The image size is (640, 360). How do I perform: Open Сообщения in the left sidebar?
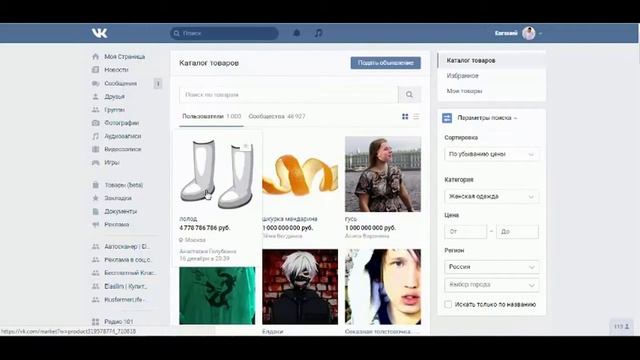click(x=120, y=83)
